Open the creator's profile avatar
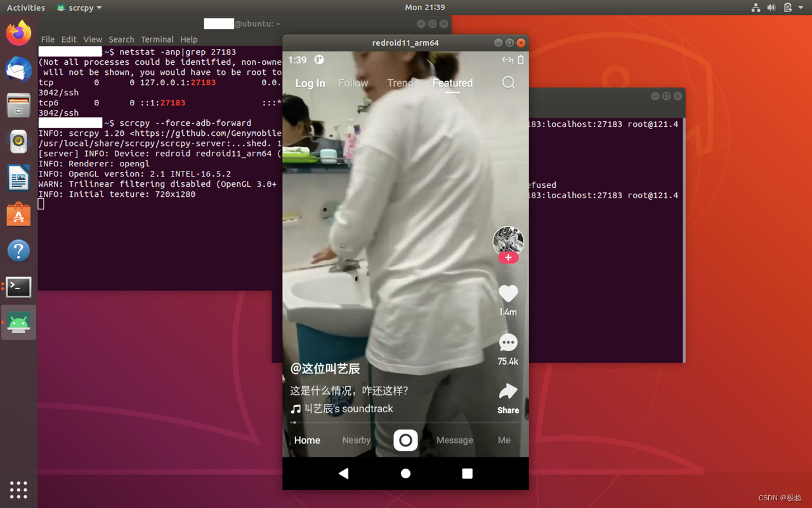 [508, 241]
